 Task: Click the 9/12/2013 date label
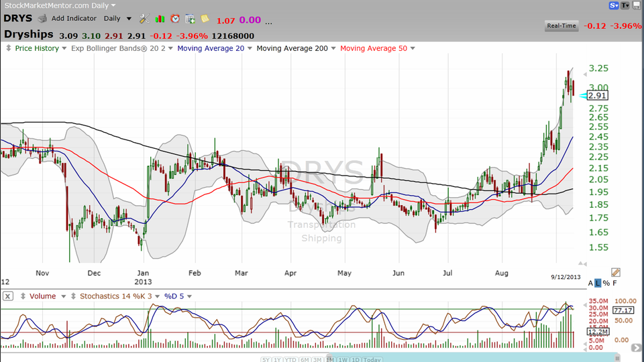[x=566, y=277]
